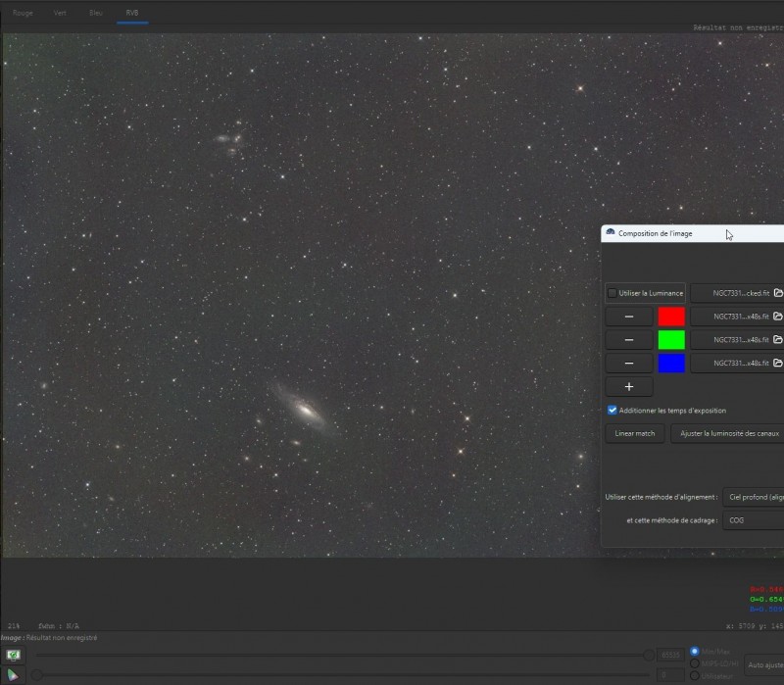Remove the green layer with its minus button
The height and width of the screenshot is (685, 784).
pos(629,340)
